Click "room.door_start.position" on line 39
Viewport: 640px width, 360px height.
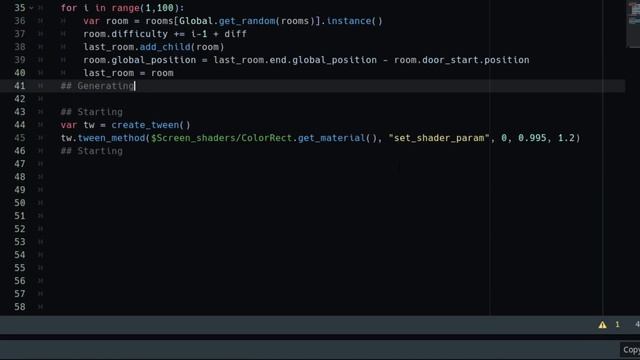click(x=462, y=60)
